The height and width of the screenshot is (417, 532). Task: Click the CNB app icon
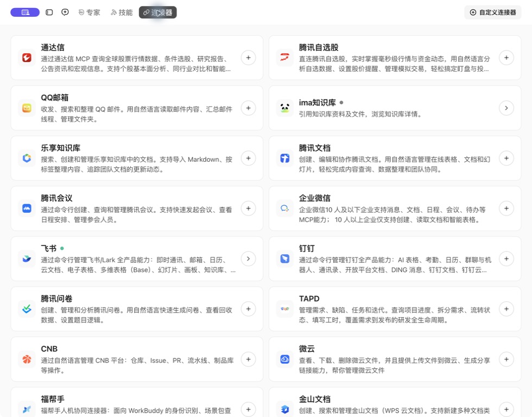pos(27,359)
